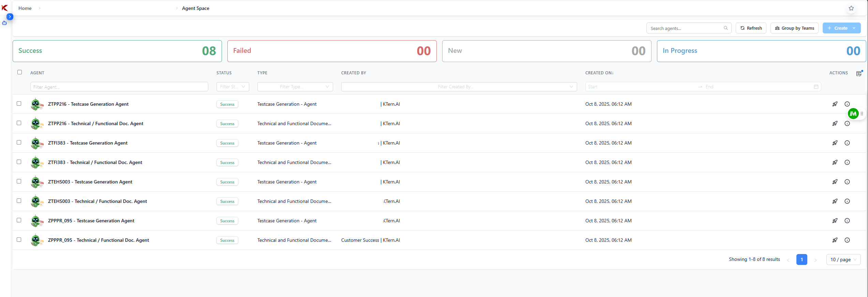This screenshot has width=868, height=297.
Task: Click the rocket launch icon for ZTPP216 Testcase Generation Agent
Action: pyautogui.click(x=835, y=104)
